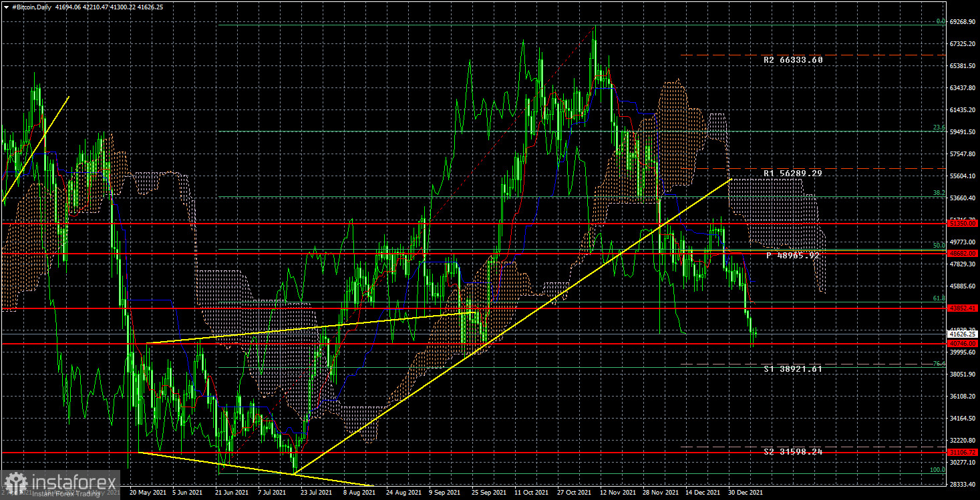The height and width of the screenshot is (500, 980).
Task: Click the 21 Jun 2021 date label
Action: (x=231, y=492)
